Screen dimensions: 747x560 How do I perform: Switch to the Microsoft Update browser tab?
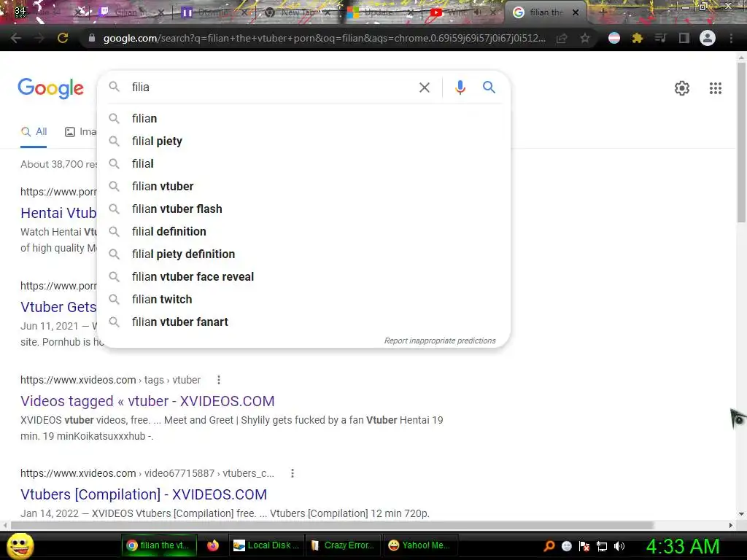point(379,13)
